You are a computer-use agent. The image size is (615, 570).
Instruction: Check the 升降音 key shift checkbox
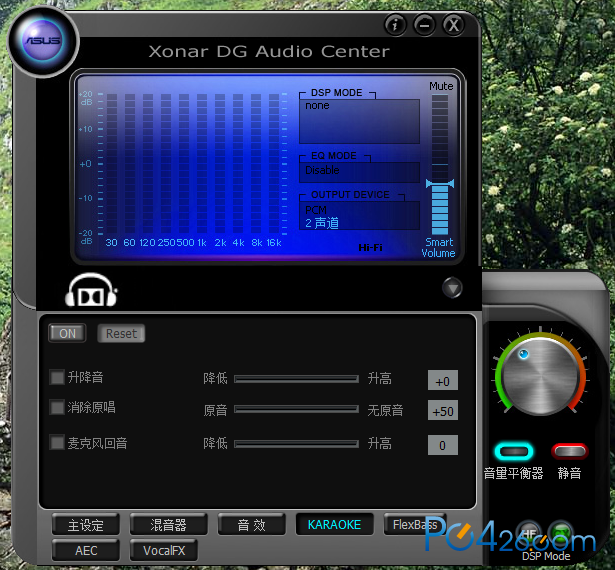pos(57,377)
